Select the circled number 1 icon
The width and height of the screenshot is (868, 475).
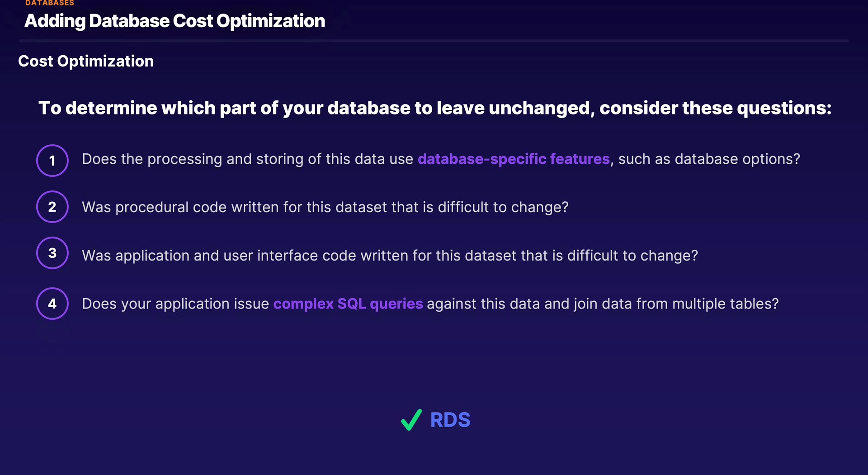click(x=52, y=161)
